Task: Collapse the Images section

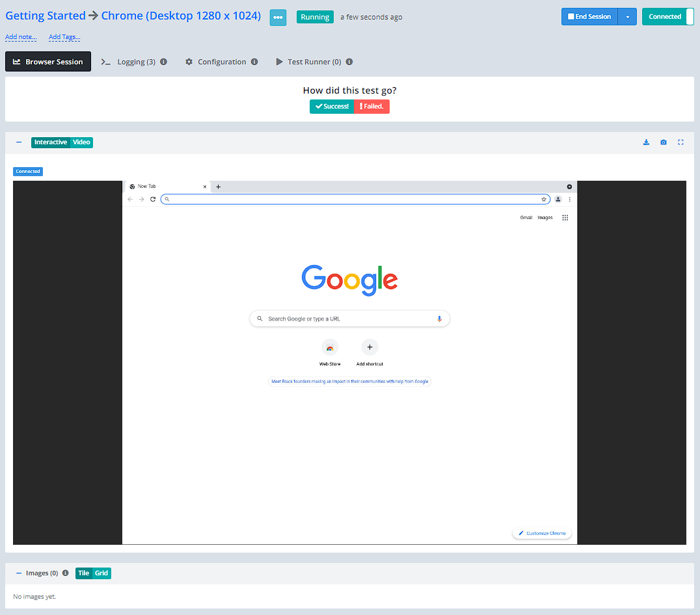Action: 19,573
